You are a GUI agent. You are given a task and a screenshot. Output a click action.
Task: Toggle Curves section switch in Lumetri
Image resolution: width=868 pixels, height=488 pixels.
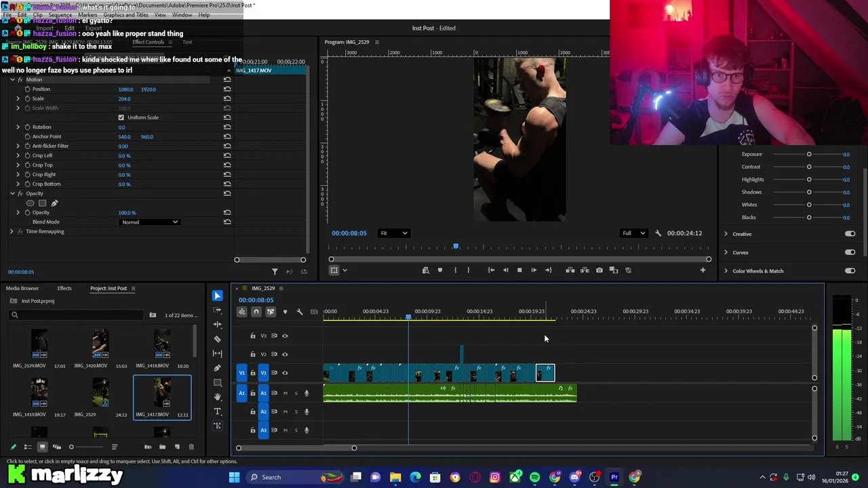850,253
